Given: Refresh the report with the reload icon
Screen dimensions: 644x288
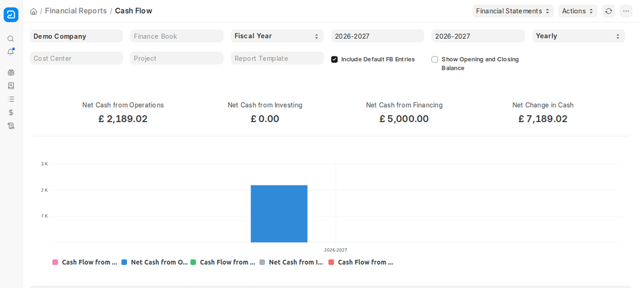Looking at the screenshot, I should tap(609, 11).
